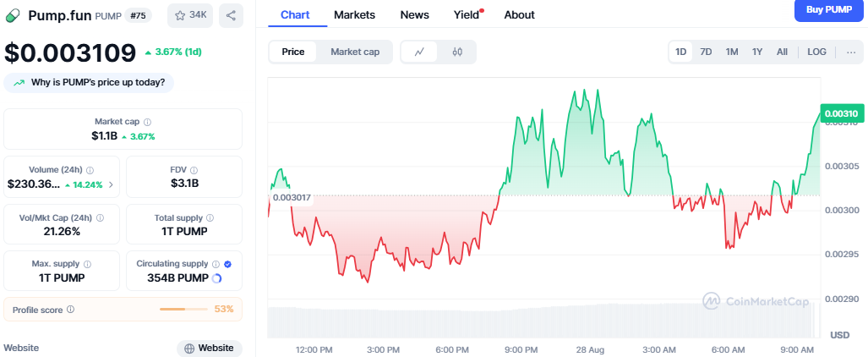
Task: Open the Chart tab
Action: tap(295, 15)
